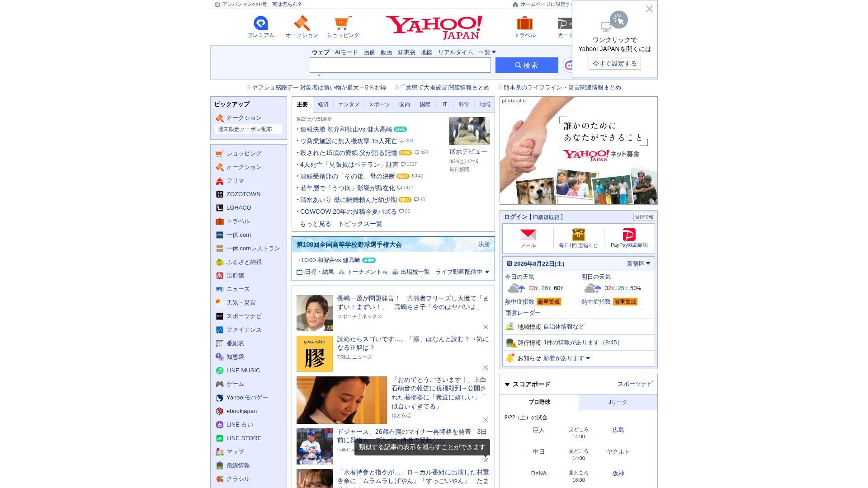Open LINE MUSIC in the sidebar

coord(243,371)
